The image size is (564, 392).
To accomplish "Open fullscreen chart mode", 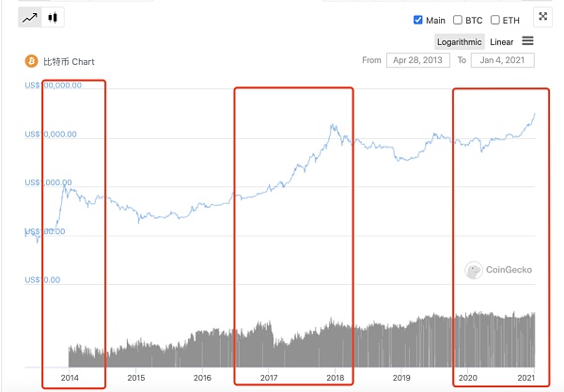I will click(541, 16).
